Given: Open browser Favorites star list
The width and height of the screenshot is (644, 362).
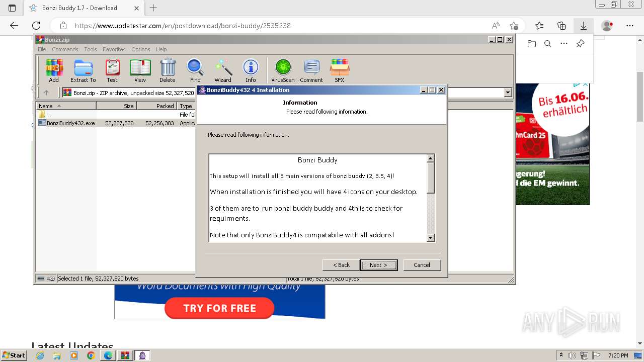Looking at the screenshot, I should (x=539, y=26).
